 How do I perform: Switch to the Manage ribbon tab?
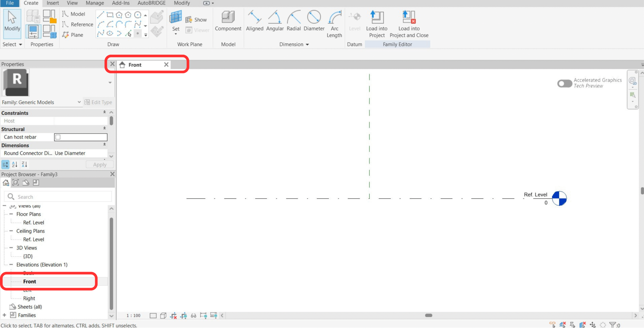coord(95,3)
